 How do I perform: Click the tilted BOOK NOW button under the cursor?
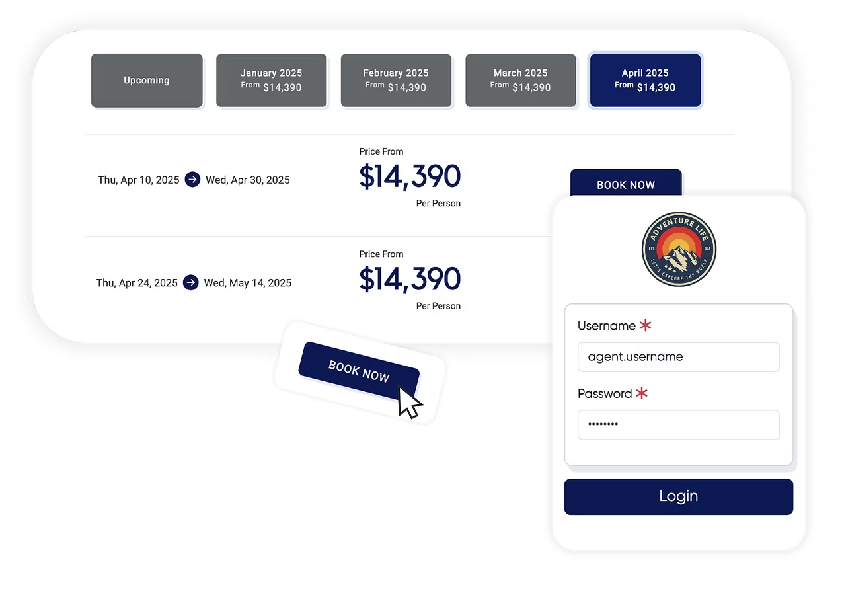(358, 371)
